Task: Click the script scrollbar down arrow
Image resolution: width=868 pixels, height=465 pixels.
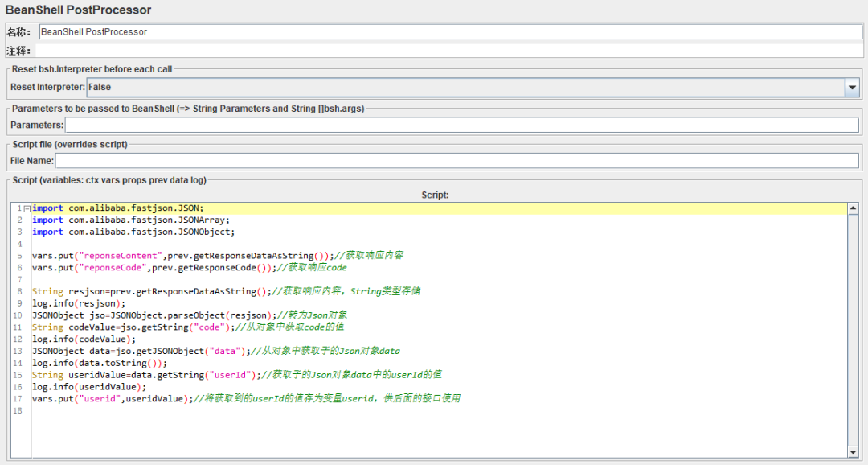Action: (853, 451)
